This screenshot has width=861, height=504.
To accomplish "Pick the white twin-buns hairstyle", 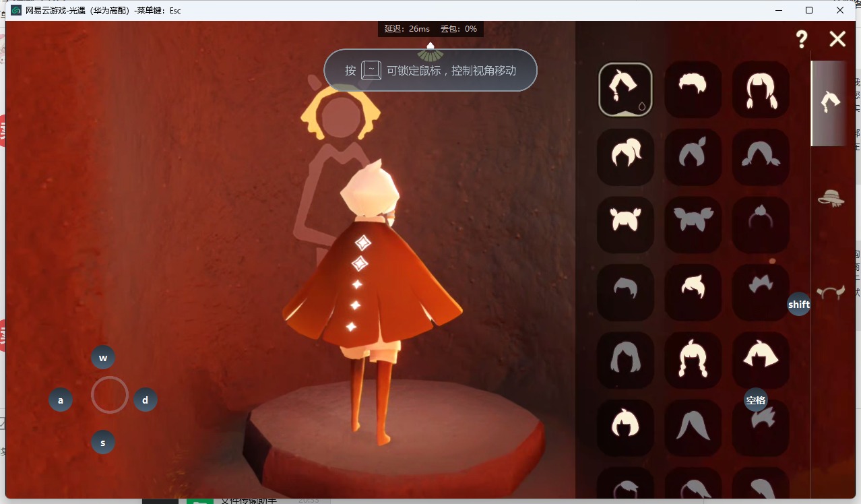I will (x=625, y=224).
